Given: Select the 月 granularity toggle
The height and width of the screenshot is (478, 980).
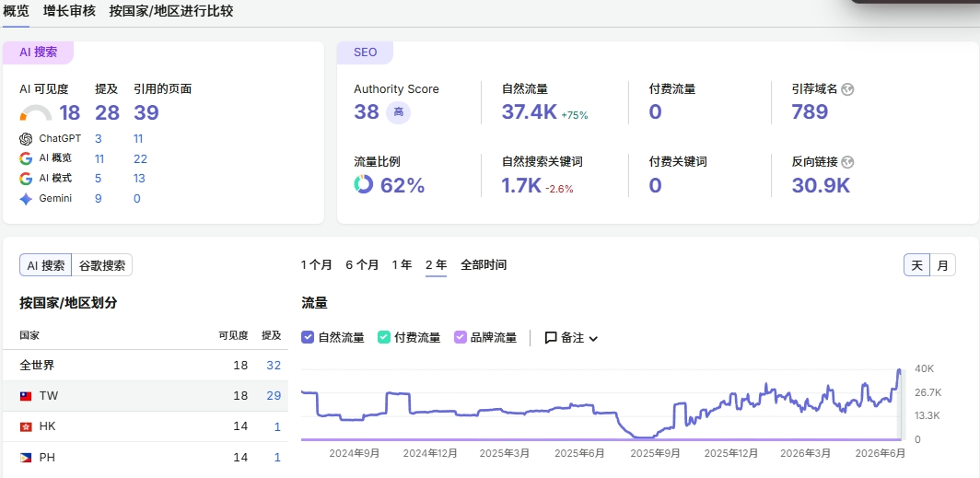Looking at the screenshot, I should pos(942,265).
